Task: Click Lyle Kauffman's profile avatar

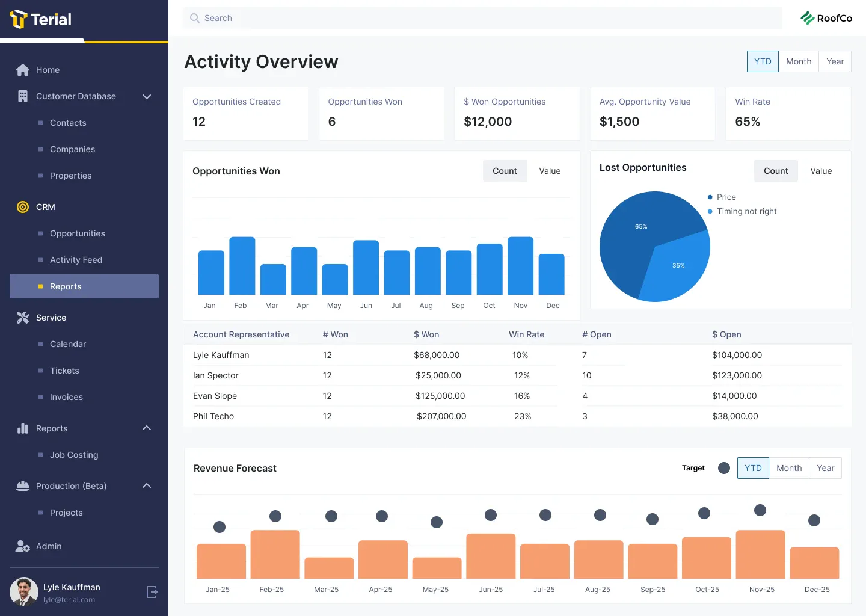Action: 24,592
